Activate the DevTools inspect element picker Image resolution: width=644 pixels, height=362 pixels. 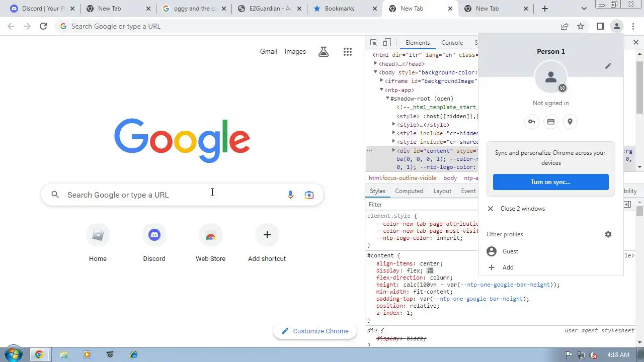(x=373, y=43)
